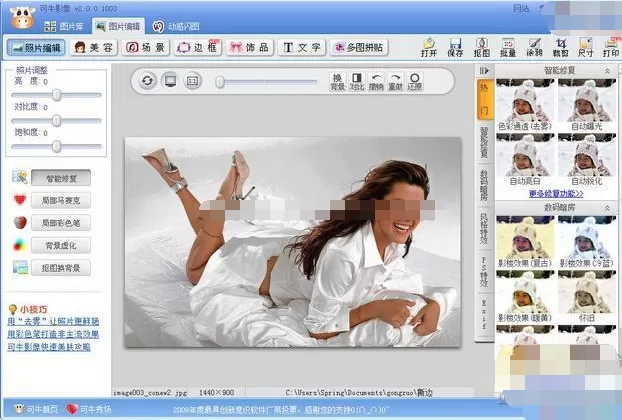
Task: Click the blurred color dots icon beside 背景虚化
Action: click(x=19, y=245)
